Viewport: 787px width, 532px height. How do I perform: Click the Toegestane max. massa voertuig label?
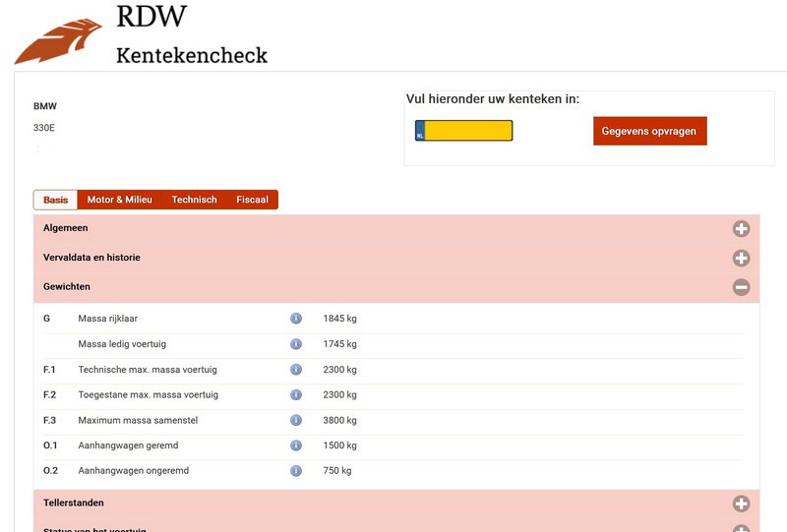pyautogui.click(x=149, y=394)
